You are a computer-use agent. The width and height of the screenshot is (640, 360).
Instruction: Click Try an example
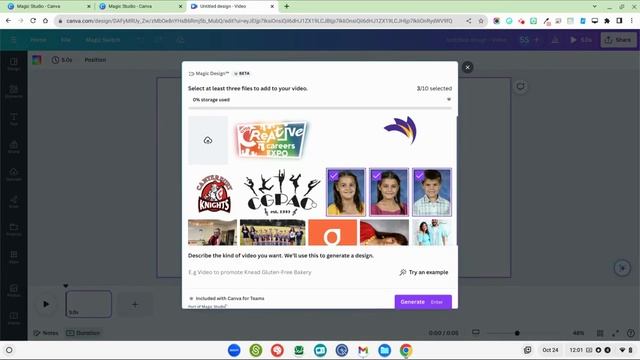click(424, 272)
